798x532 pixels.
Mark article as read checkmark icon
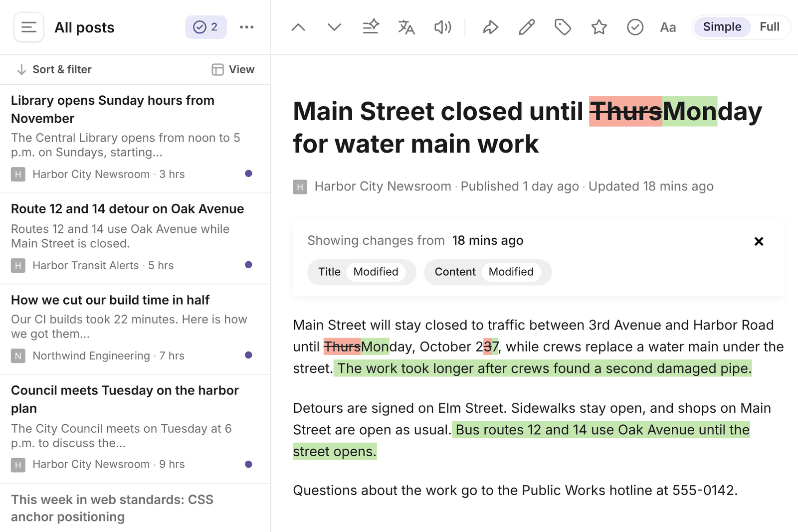click(635, 27)
